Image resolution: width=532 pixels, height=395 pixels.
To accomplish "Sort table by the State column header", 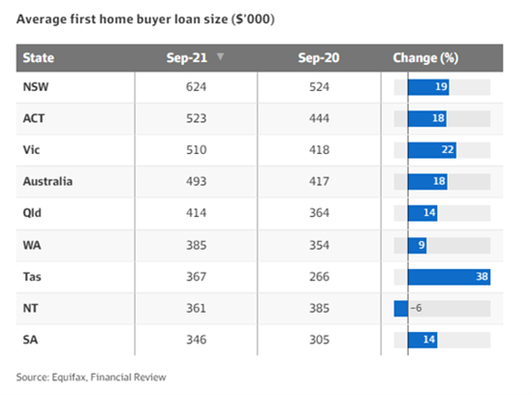I will [39, 58].
